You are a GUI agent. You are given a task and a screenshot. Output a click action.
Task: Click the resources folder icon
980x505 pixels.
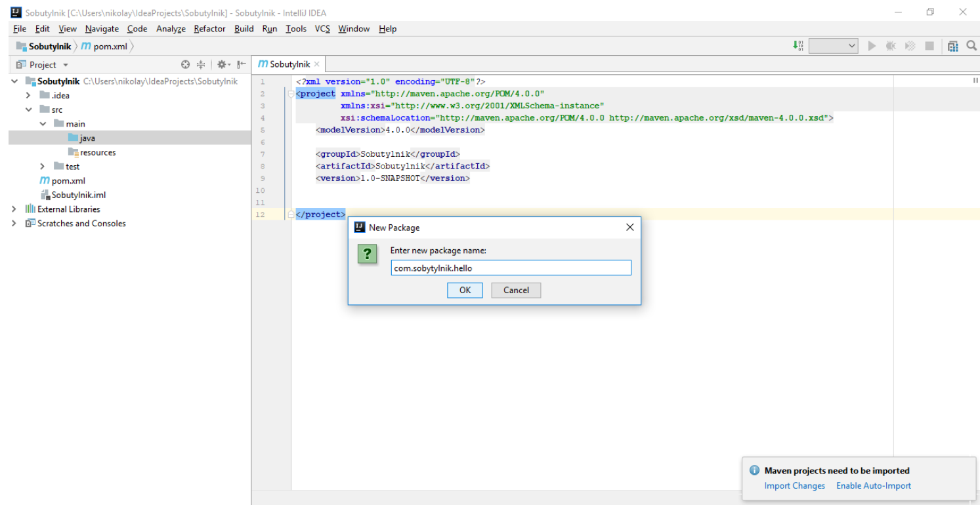click(x=73, y=152)
